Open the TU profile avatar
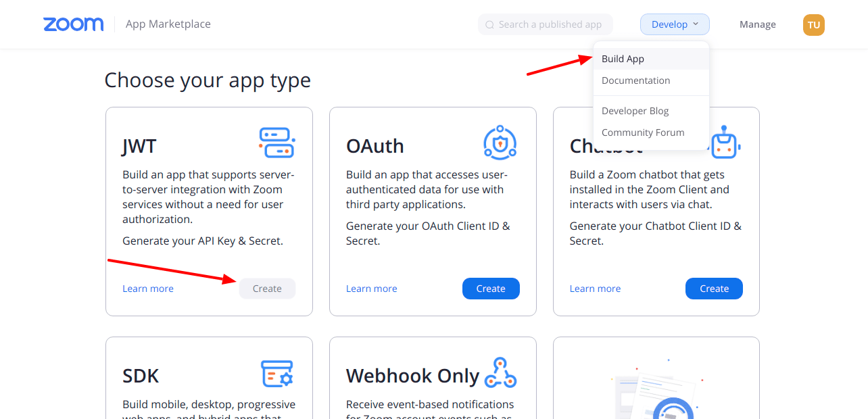The width and height of the screenshot is (868, 419). point(813,24)
